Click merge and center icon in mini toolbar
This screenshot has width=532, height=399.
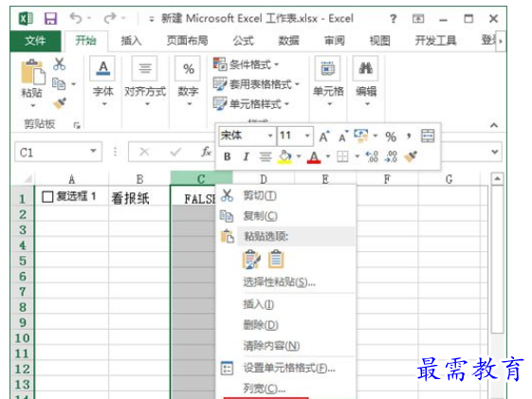(x=428, y=136)
